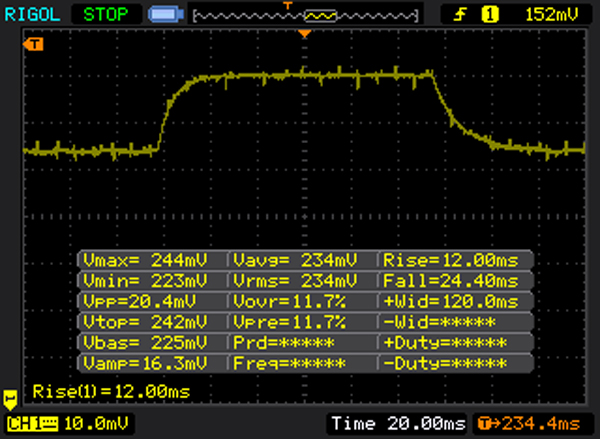The width and height of the screenshot is (600, 439).
Task: Click the Vmin= 223mV measurement
Action: tap(145, 281)
